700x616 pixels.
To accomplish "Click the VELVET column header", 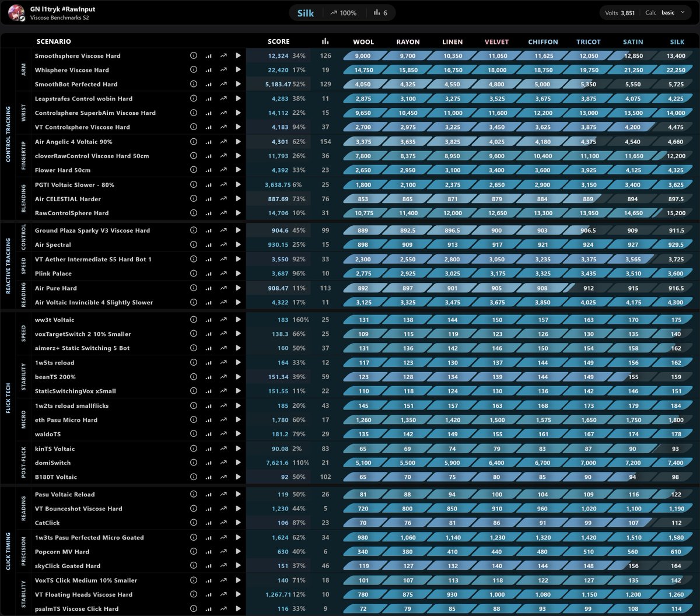I will [496, 42].
